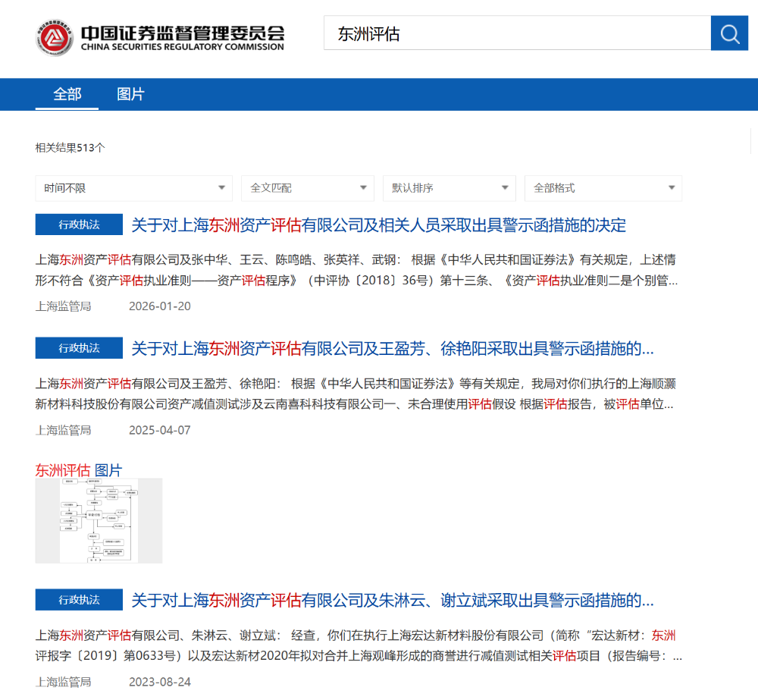Click the 中国证券监督管理委员会 title text
Screen dimensions: 758x700
[182, 33]
